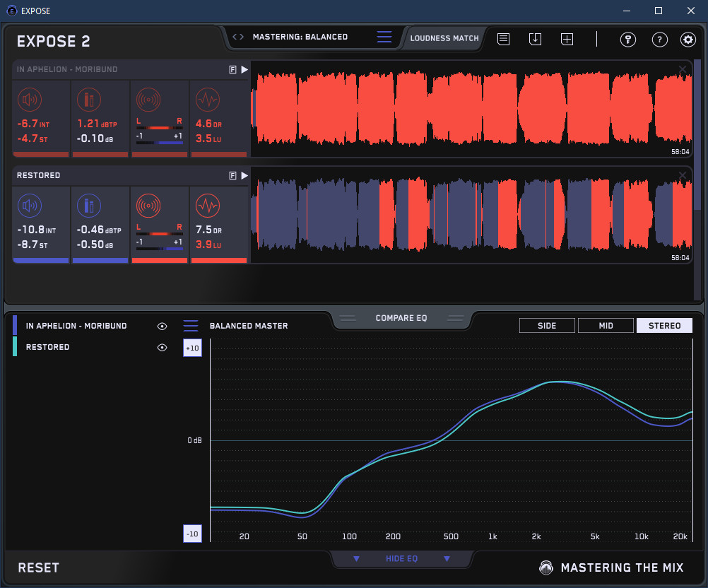This screenshot has width=708, height=588.
Task: Play the Restored track
Action: [x=244, y=176]
